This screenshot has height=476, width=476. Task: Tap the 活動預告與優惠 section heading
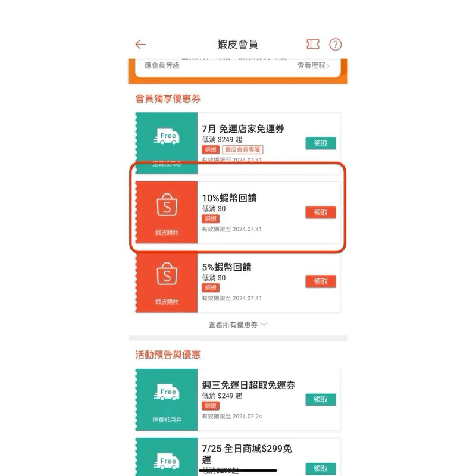[x=168, y=355]
